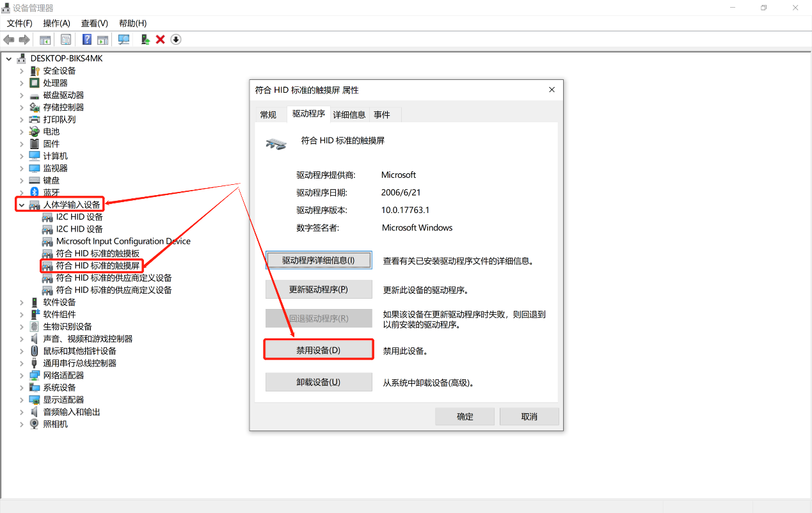Switch to the 详细信息 tab
Image resolution: width=812 pixels, height=513 pixels.
(x=349, y=114)
